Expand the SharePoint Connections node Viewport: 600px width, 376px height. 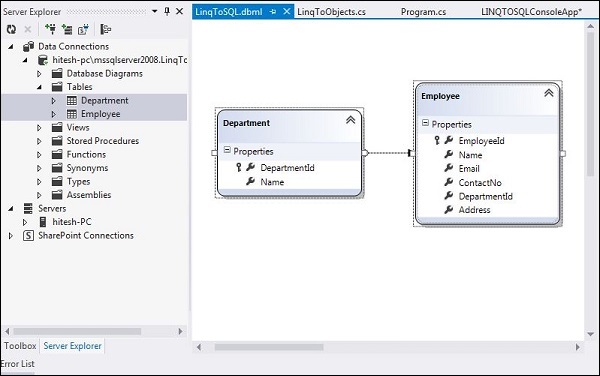point(11,236)
